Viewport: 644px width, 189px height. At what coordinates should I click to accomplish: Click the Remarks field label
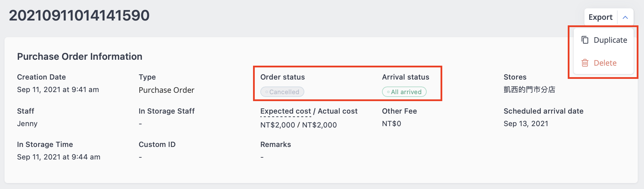[276, 145]
